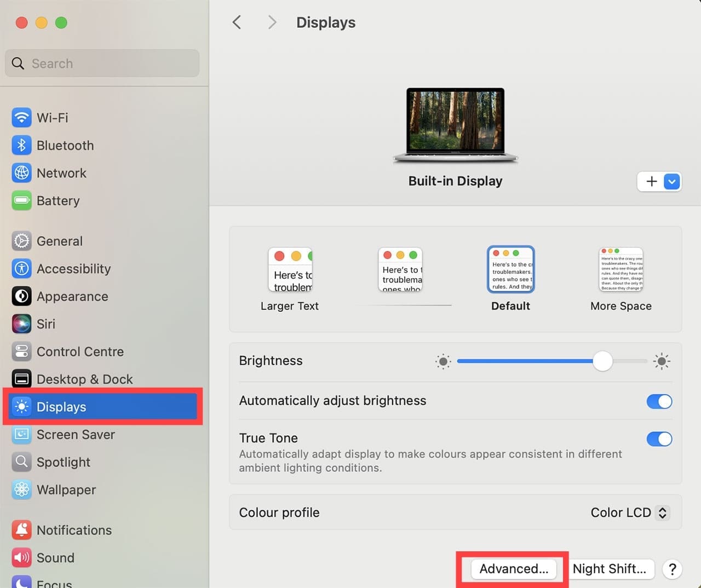The width and height of the screenshot is (701, 588).
Task: Select the Accessibility label in sidebar
Action: point(74,269)
